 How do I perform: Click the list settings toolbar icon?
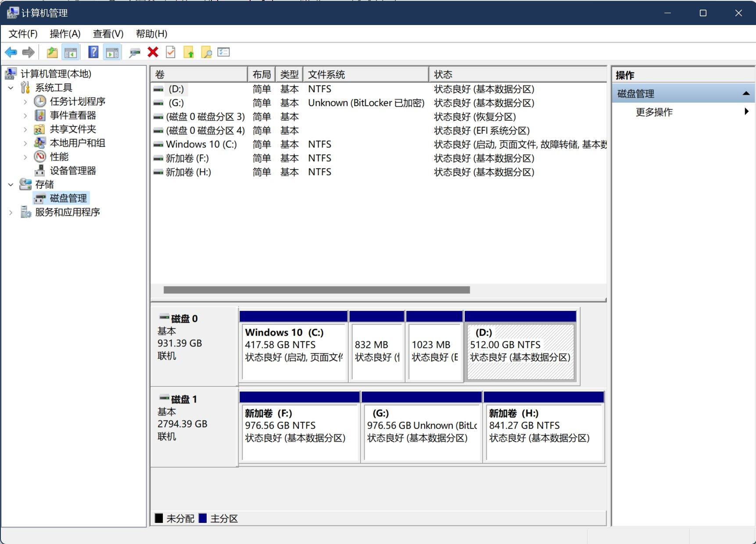pyautogui.click(x=224, y=52)
